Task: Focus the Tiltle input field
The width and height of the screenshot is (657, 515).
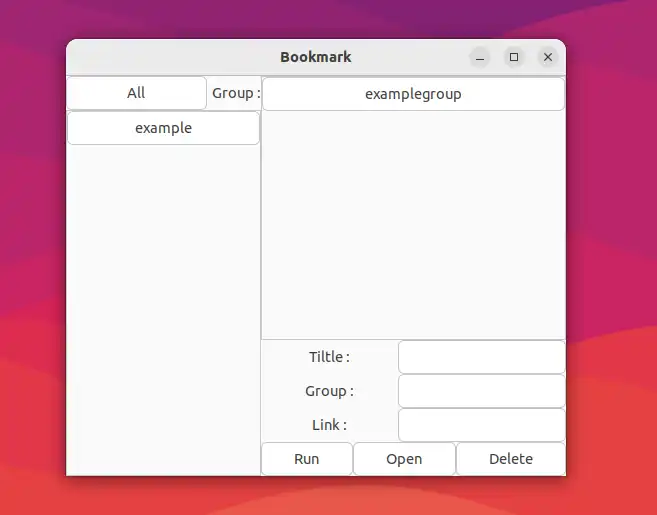Action: (481, 357)
